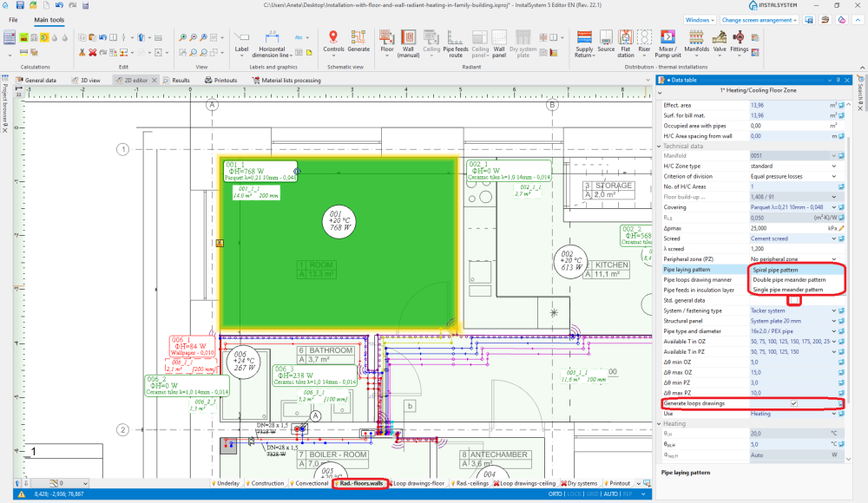The width and height of the screenshot is (868, 503).
Task: Switch to the 3D view tab
Action: click(86, 81)
